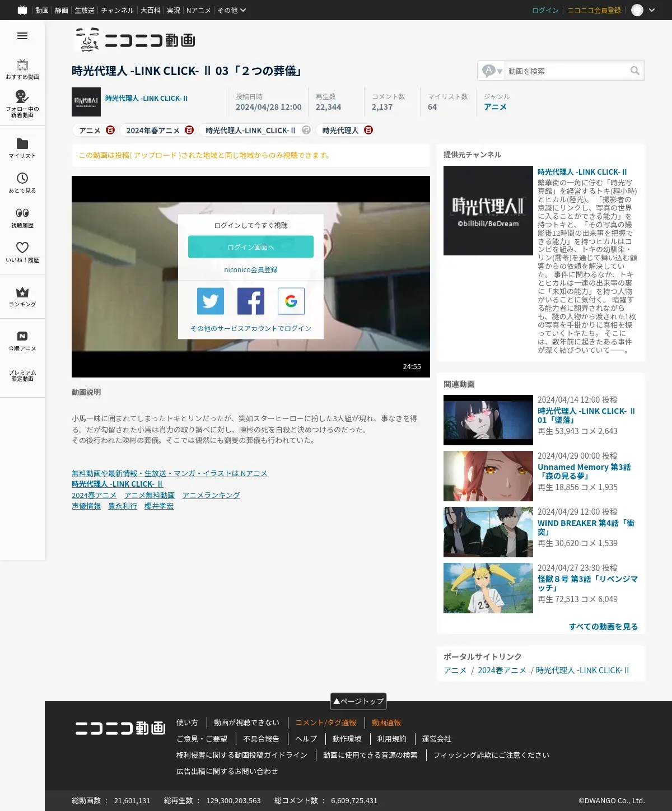Log in with the Twitter icon

click(211, 301)
